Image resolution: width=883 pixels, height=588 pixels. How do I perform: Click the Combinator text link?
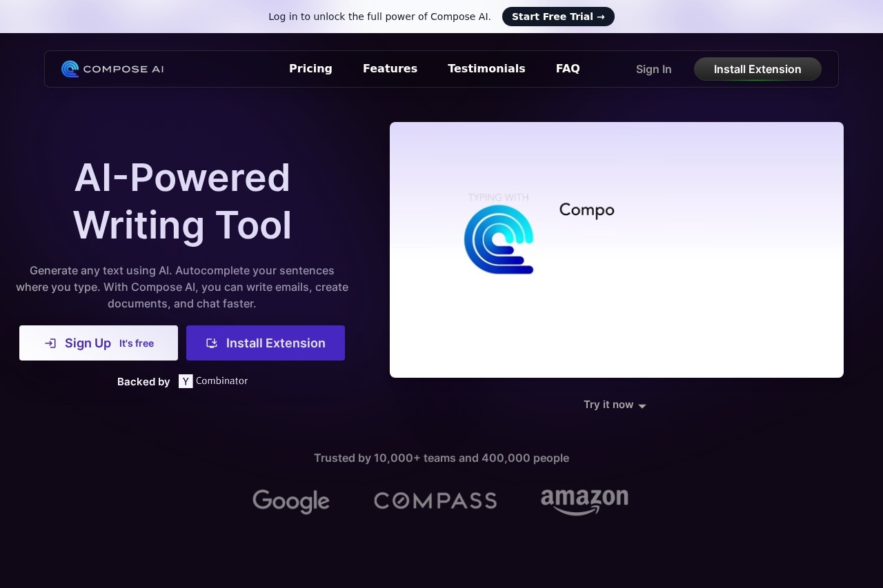(221, 381)
